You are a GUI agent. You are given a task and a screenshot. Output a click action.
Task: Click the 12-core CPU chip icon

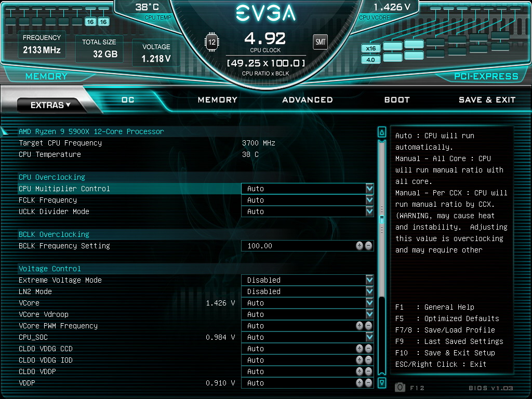(212, 42)
